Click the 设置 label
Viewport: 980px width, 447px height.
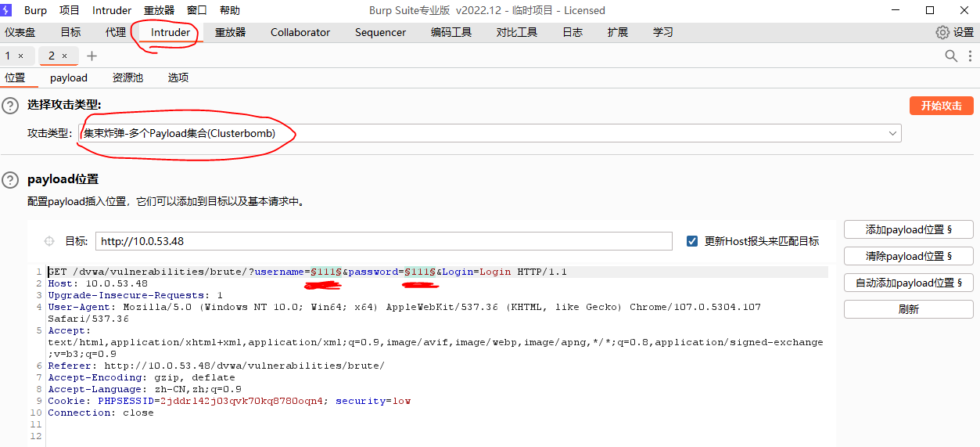[964, 32]
